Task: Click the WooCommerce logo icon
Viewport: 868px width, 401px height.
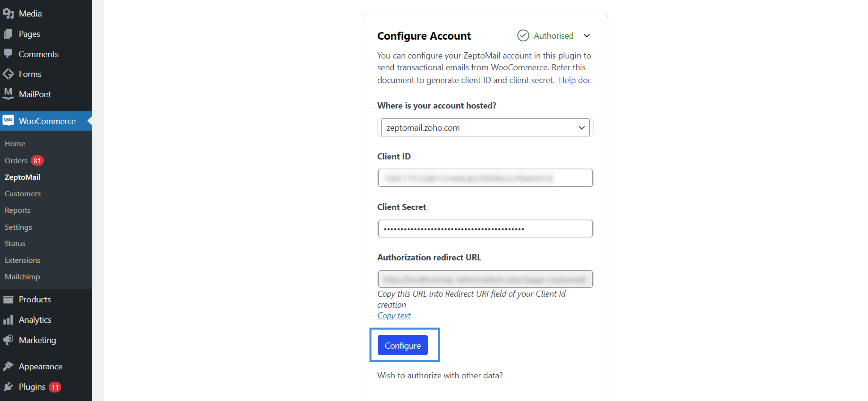Action: 8,121
